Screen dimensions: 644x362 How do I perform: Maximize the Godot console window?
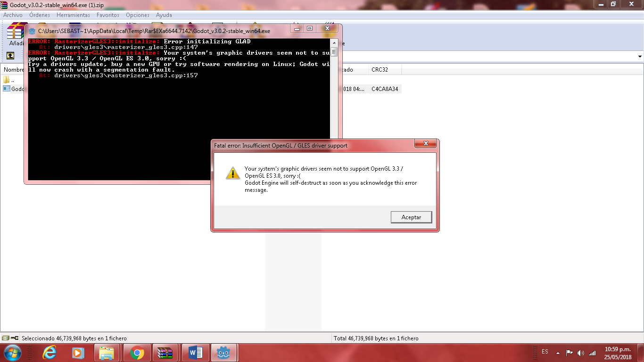tap(309, 29)
